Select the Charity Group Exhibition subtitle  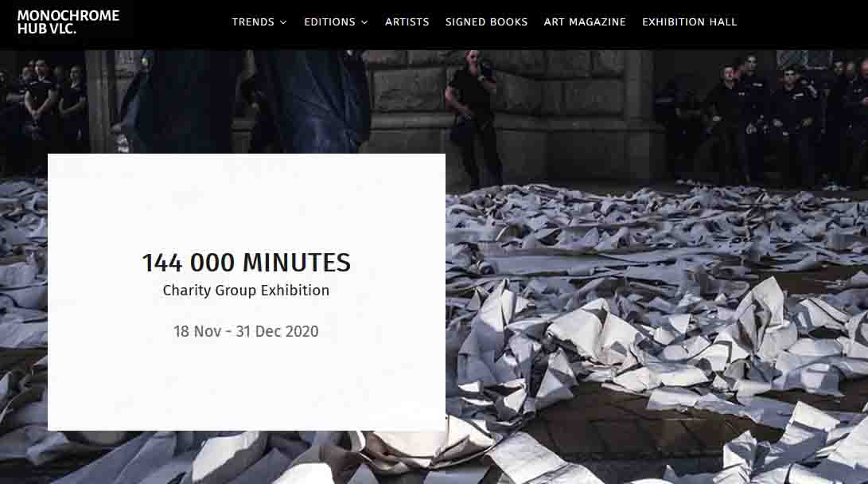(x=246, y=291)
